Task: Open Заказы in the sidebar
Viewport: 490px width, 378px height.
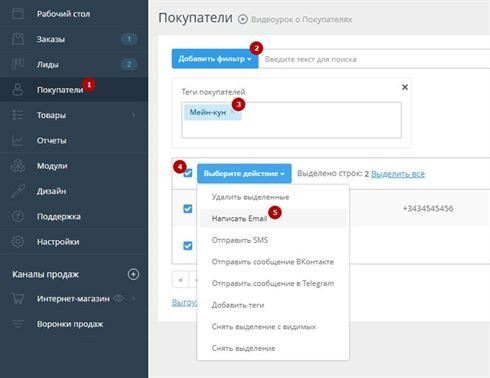Action: click(x=51, y=39)
